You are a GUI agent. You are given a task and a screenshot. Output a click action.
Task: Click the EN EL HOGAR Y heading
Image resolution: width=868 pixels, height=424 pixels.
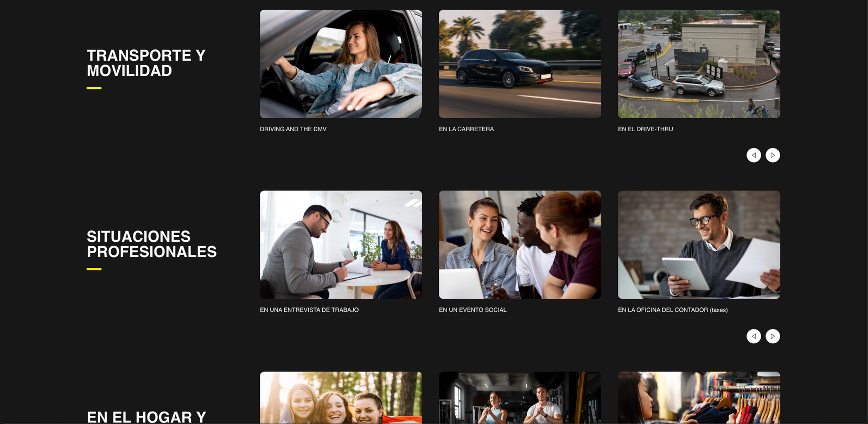pyautogui.click(x=146, y=417)
